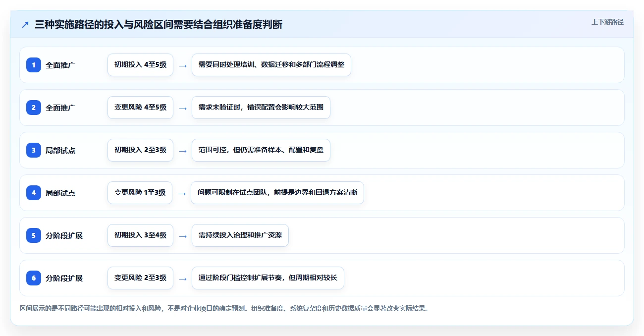Select the number 1 badge
This screenshot has width=644, height=336.
pyautogui.click(x=34, y=65)
